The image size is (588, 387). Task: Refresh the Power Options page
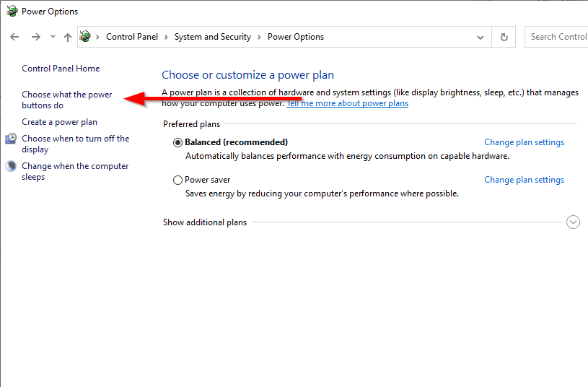[x=504, y=37]
